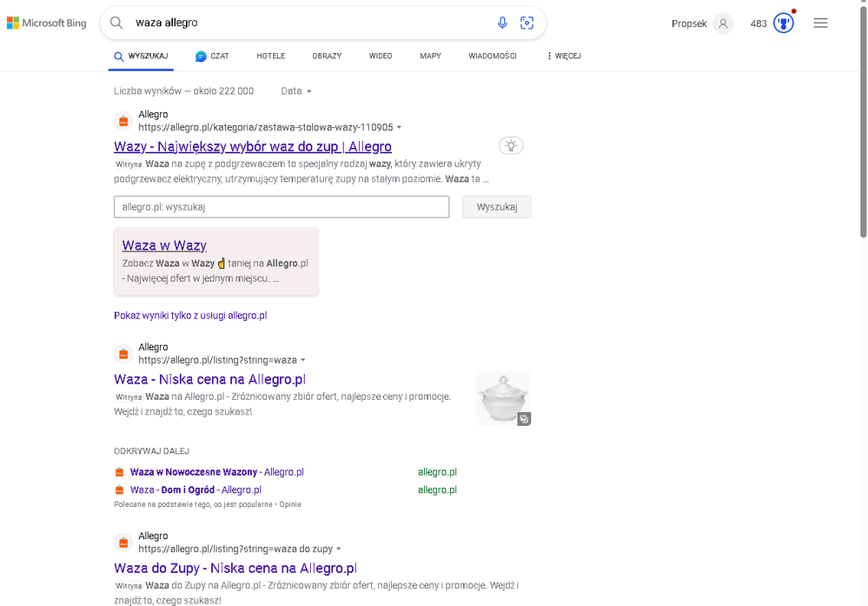Open visual search camera icon

[527, 23]
